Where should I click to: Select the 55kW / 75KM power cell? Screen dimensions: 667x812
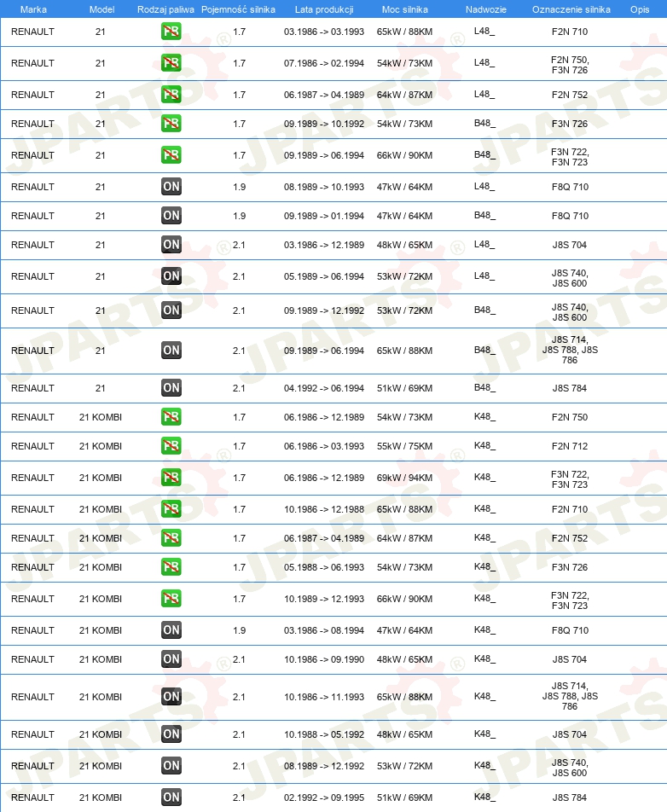[x=404, y=446]
